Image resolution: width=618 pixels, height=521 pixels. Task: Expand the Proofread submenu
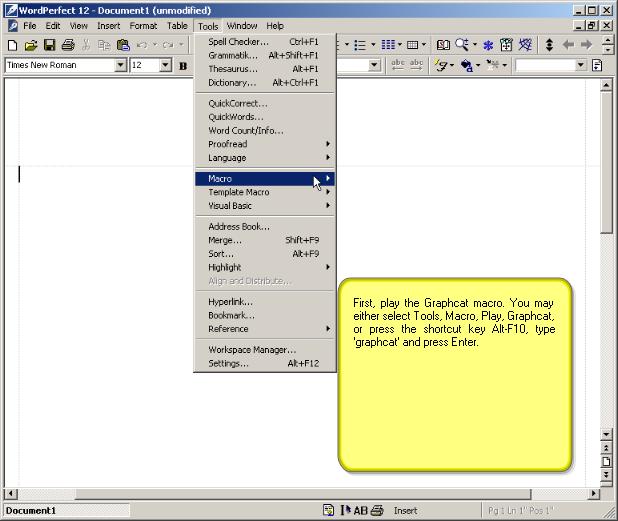coord(264,144)
